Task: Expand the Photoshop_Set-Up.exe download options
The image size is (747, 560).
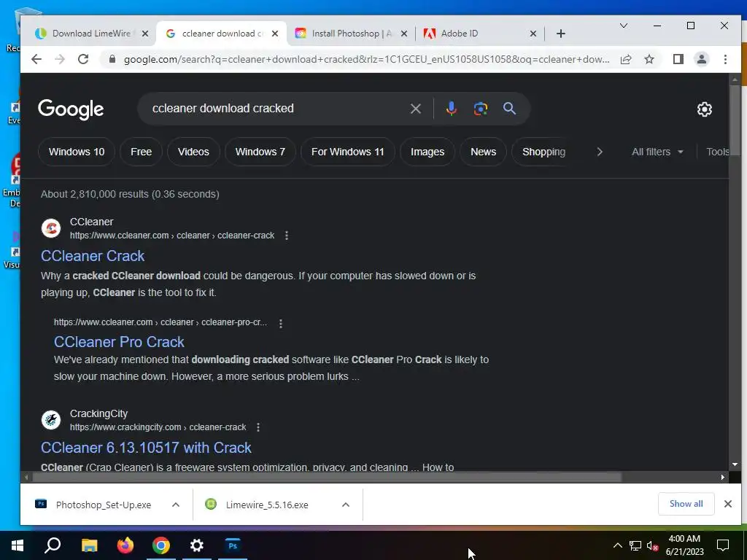Action: pyautogui.click(x=176, y=505)
